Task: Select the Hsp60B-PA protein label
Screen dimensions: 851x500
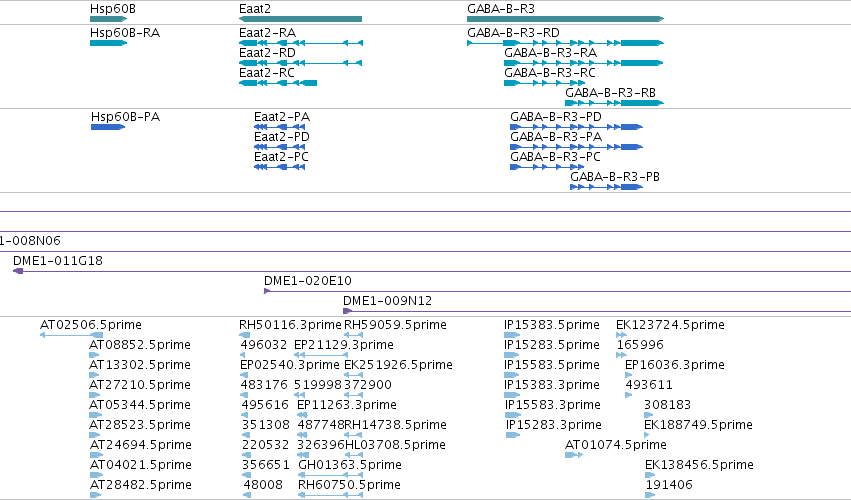Action: click(x=125, y=117)
